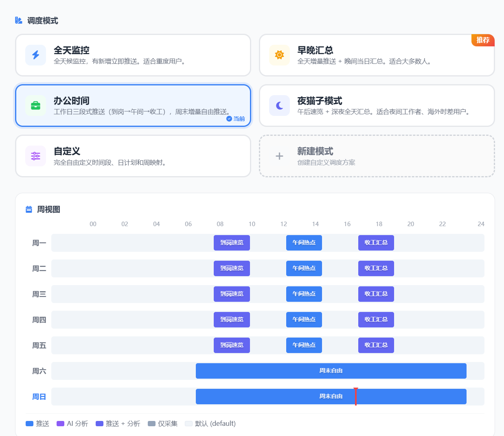Click the sliders icon on the 自定义 card
504x436 pixels.
[x=35, y=156]
